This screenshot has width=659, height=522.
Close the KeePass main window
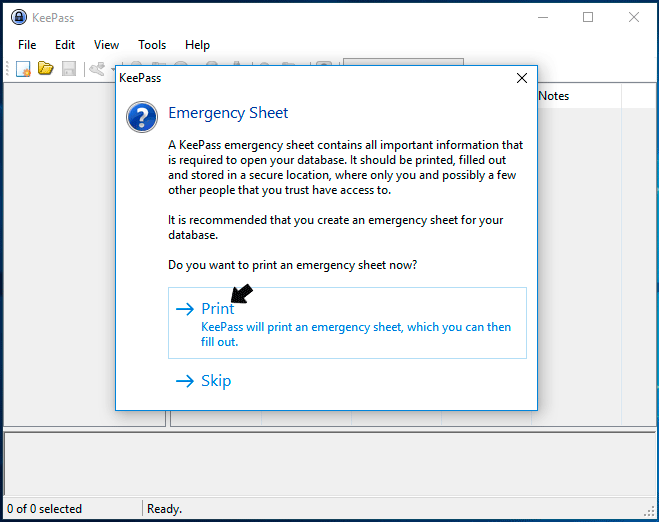[634, 17]
